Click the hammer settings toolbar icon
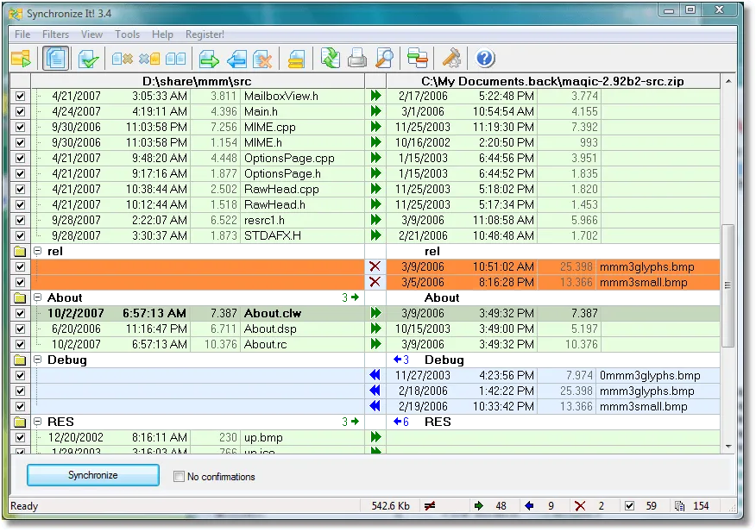Viewport: 756px width, 532px height. point(451,59)
